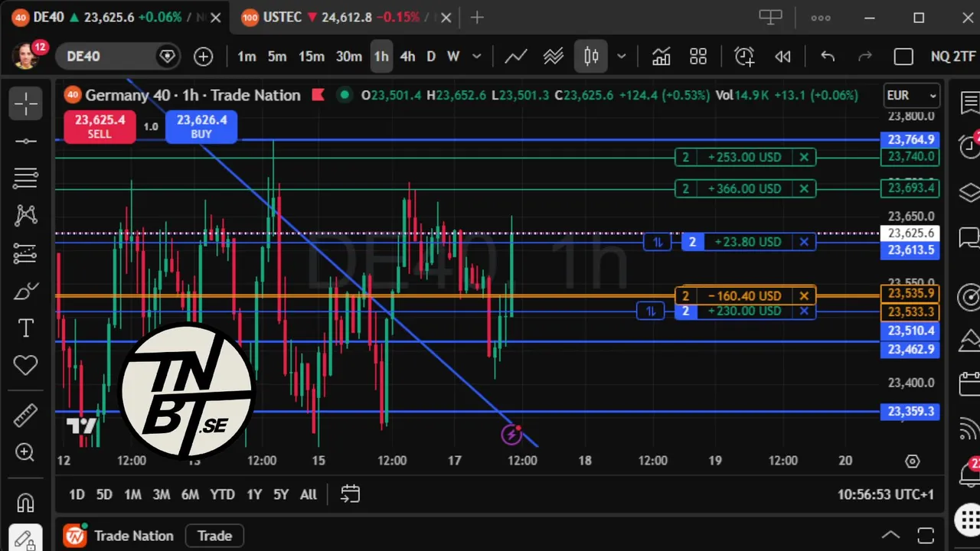Close the DE40 tab
980x551 pixels.
click(x=215, y=17)
